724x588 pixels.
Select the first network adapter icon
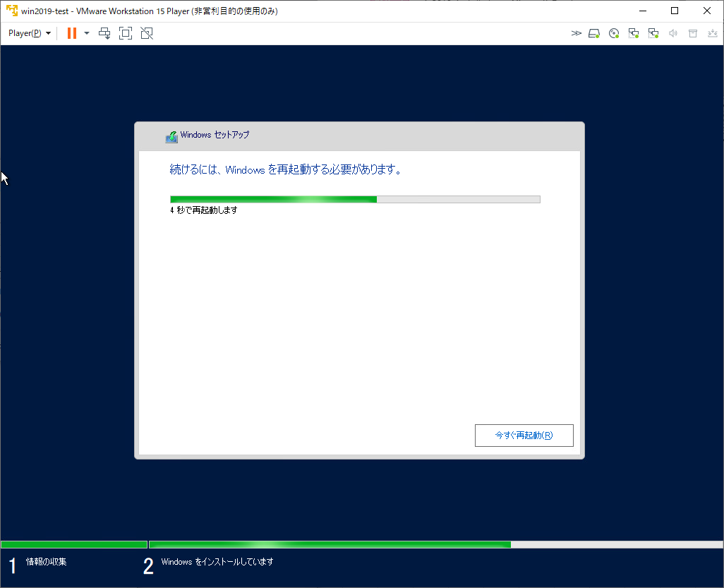633,33
